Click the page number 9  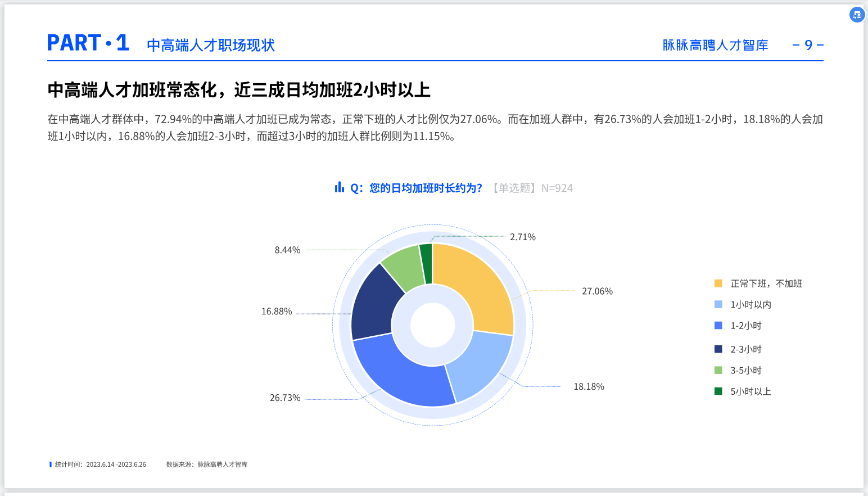click(x=808, y=45)
